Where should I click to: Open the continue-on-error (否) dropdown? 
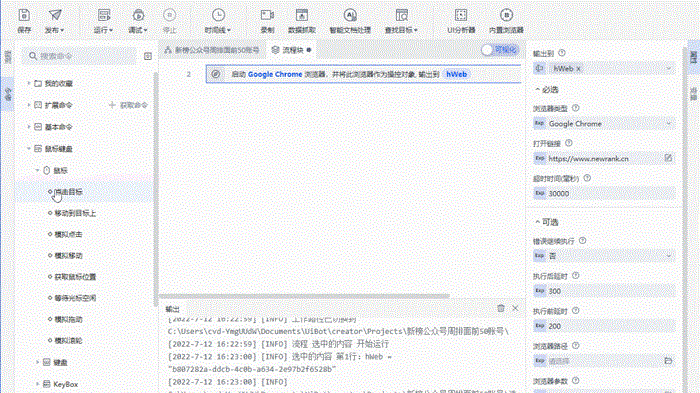tap(604, 256)
